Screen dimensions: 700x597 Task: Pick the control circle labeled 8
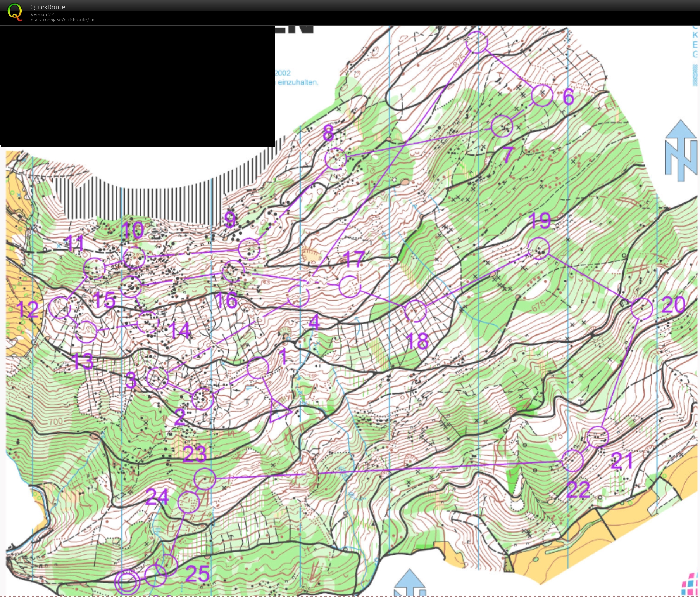click(x=335, y=158)
